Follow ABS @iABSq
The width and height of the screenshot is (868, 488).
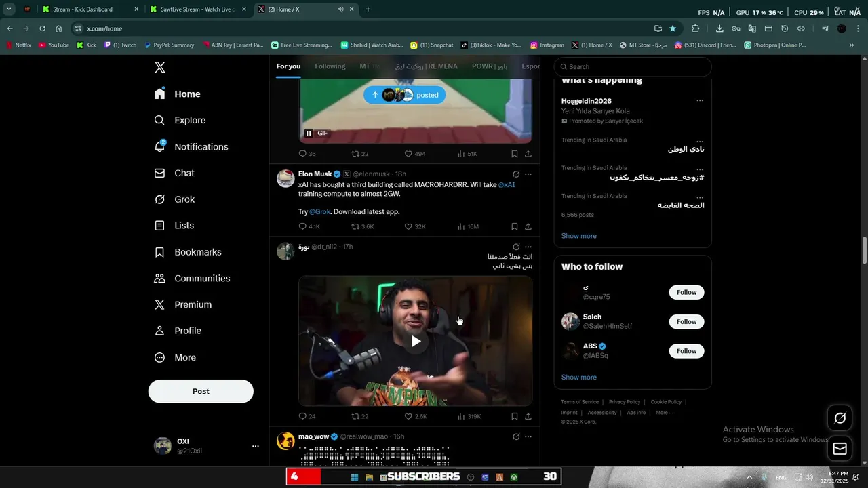686,351
